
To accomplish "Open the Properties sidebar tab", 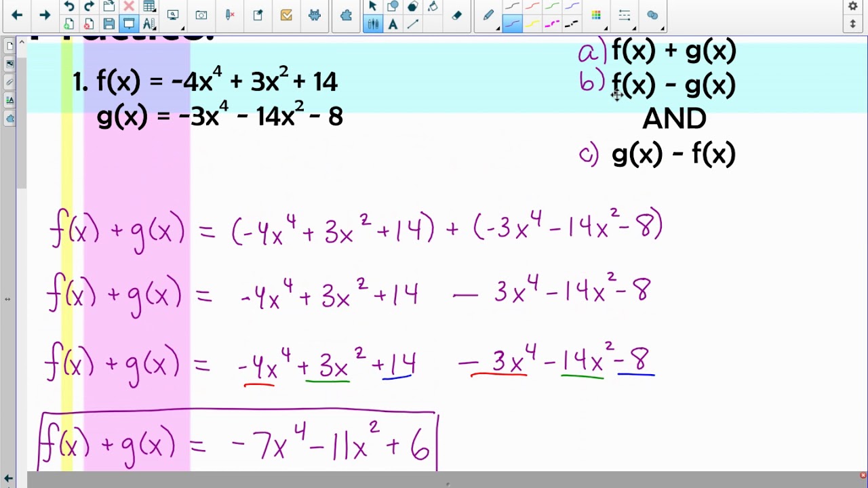I will [x=9, y=100].
